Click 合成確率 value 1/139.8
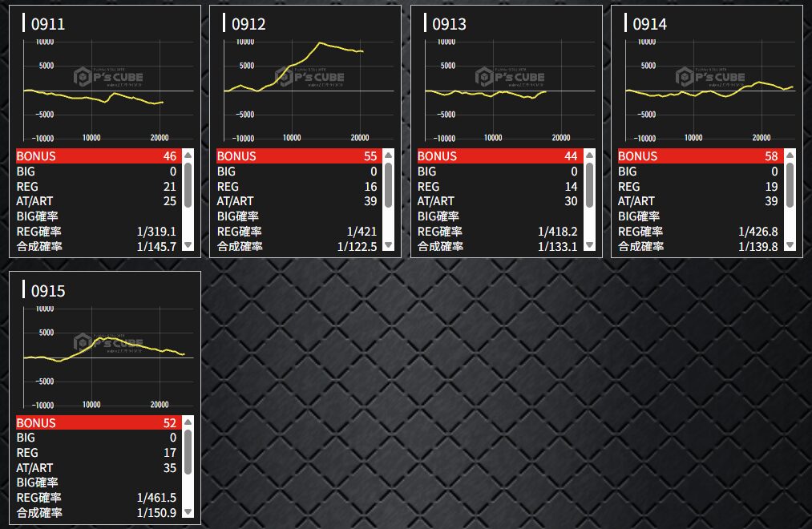 click(x=757, y=246)
